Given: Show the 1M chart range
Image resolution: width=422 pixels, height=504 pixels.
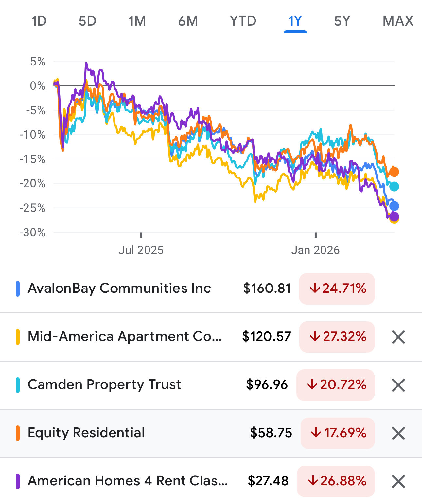Looking at the screenshot, I should 137,21.
